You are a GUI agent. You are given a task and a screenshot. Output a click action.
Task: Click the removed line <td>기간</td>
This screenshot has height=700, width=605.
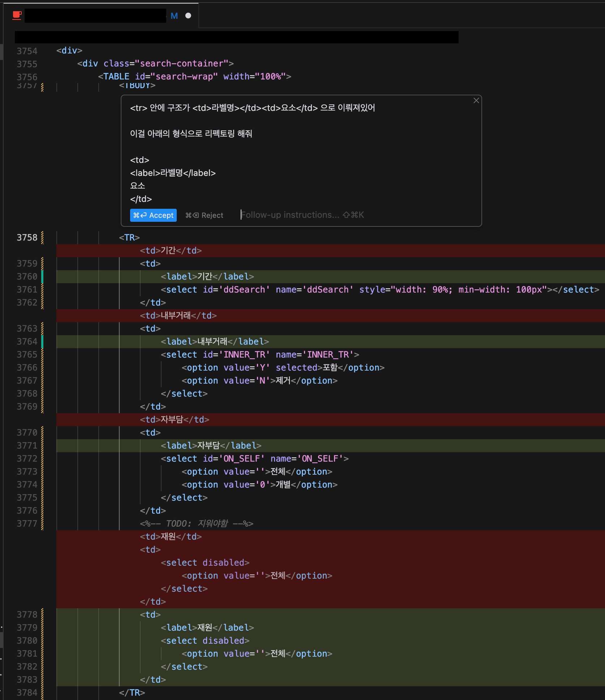(x=171, y=251)
